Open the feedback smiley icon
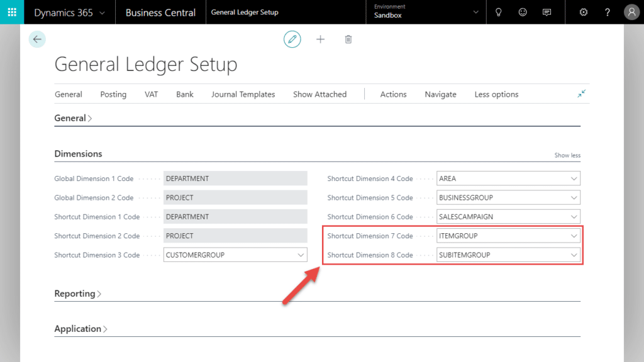Viewport: 644px width, 362px height. point(523,12)
